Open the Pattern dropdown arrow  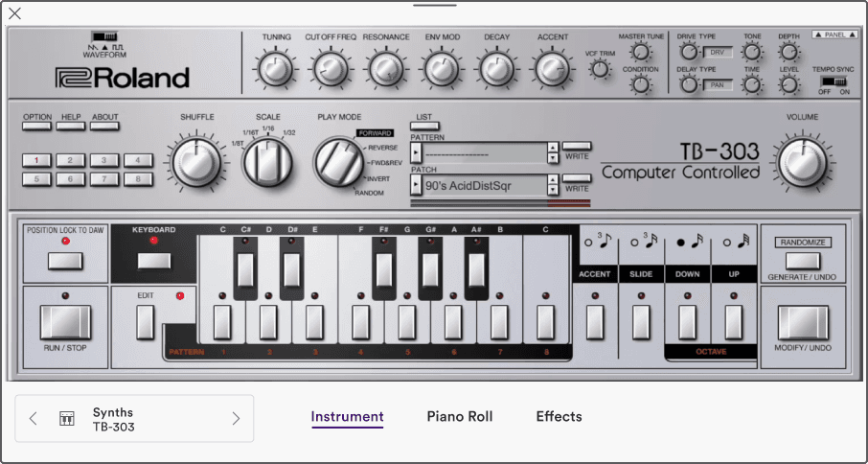click(416, 152)
